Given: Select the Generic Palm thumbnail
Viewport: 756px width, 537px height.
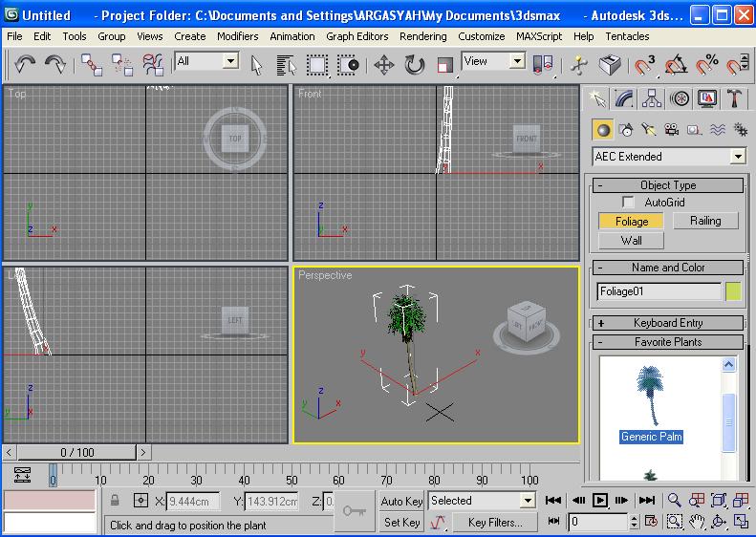Looking at the screenshot, I should click(652, 397).
